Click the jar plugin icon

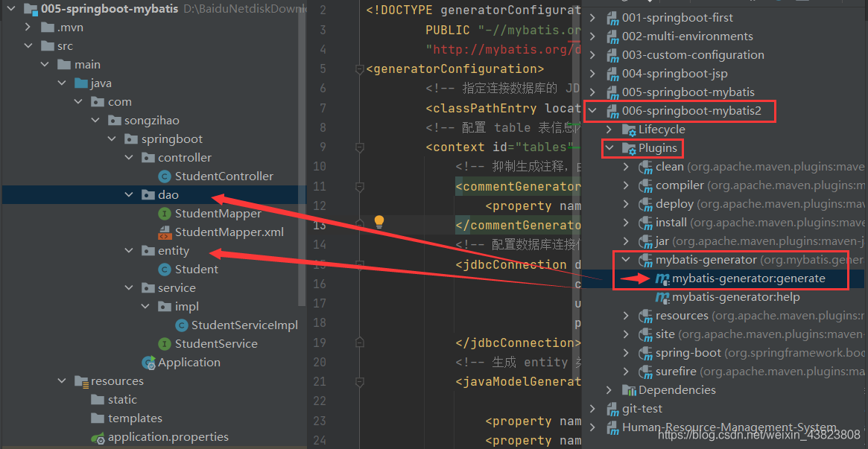point(645,242)
